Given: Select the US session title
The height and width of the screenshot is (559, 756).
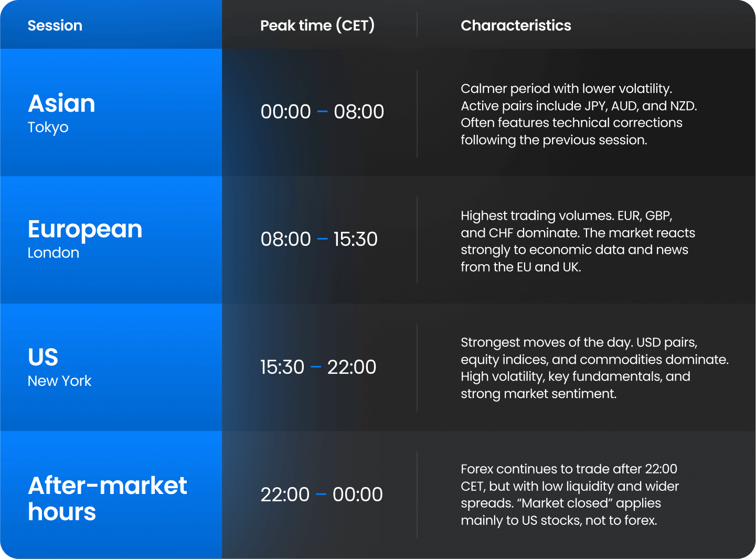Looking at the screenshot, I should [43, 357].
